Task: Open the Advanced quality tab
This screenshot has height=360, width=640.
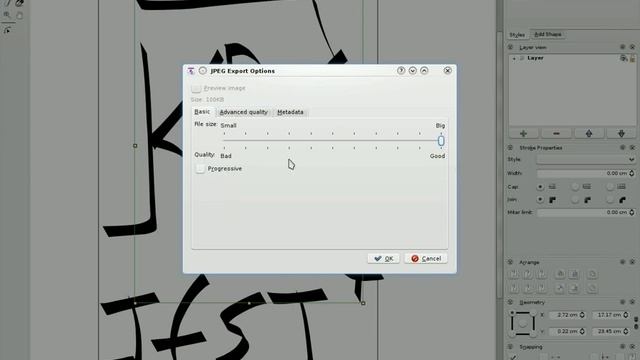Action: [x=244, y=112]
